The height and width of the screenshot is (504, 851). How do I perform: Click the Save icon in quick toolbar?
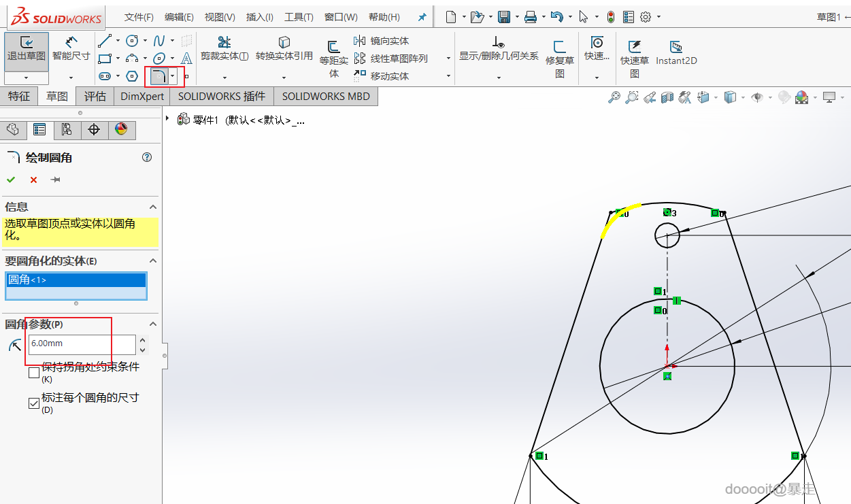pos(504,17)
